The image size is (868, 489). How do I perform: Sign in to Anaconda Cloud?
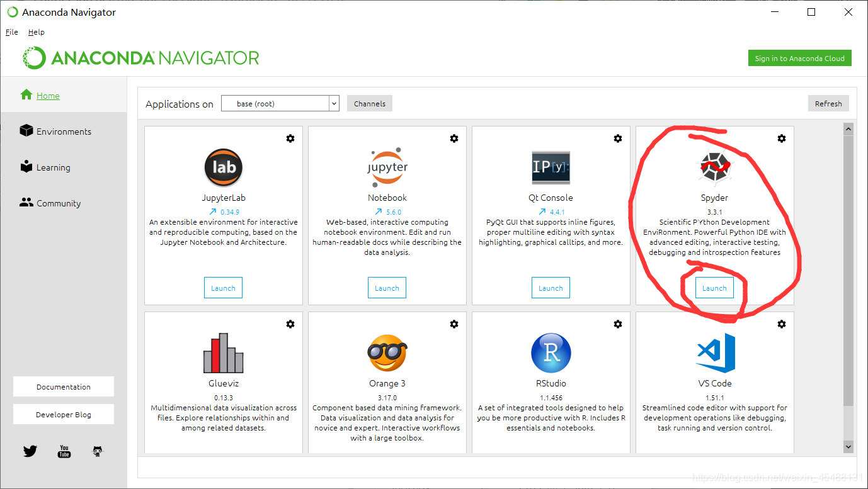point(800,58)
